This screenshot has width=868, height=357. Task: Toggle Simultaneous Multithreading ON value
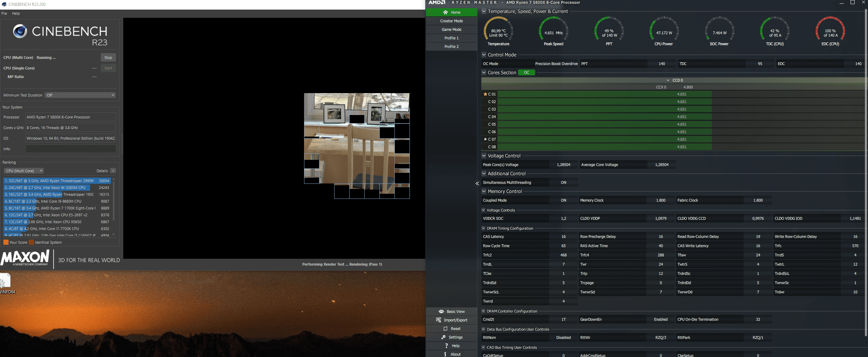click(564, 183)
